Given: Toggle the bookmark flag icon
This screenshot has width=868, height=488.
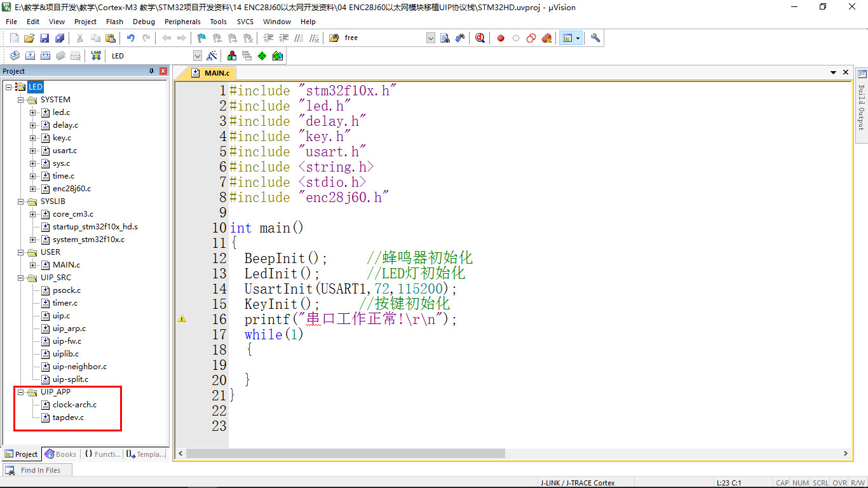Looking at the screenshot, I should [201, 38].
